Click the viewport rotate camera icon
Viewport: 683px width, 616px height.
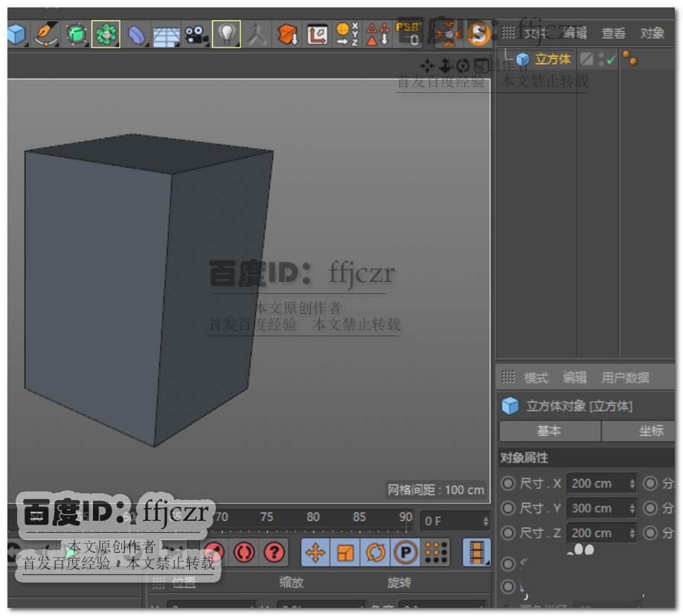463,65
